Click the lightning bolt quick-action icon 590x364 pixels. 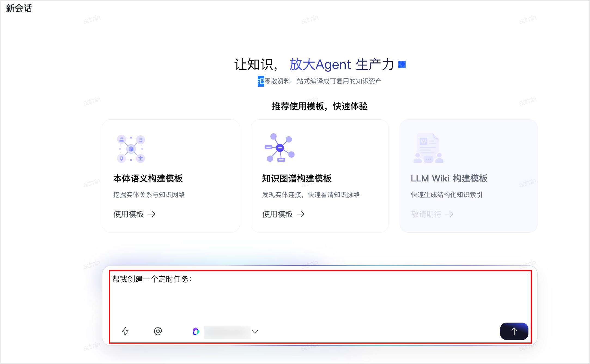(x=125, y=331)
